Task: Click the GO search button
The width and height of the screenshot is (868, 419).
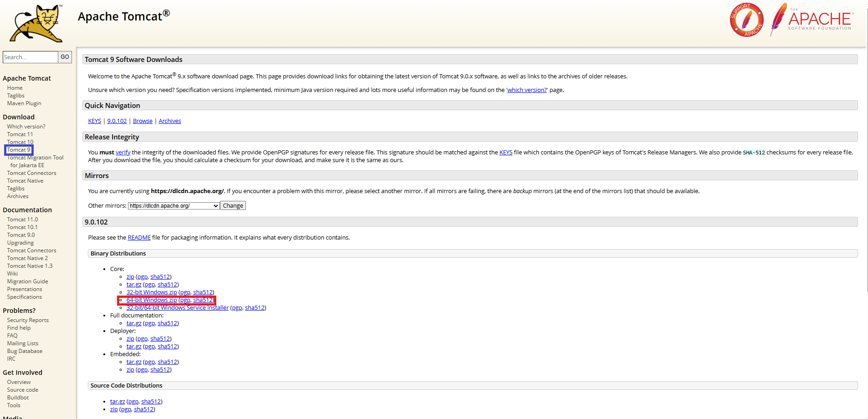Action: (65, 57)
